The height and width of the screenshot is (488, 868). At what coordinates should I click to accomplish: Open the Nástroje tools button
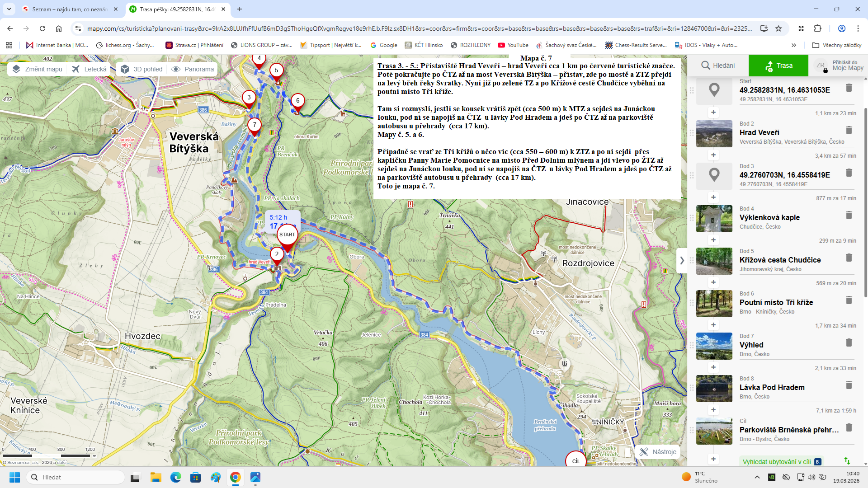[658, 452]
